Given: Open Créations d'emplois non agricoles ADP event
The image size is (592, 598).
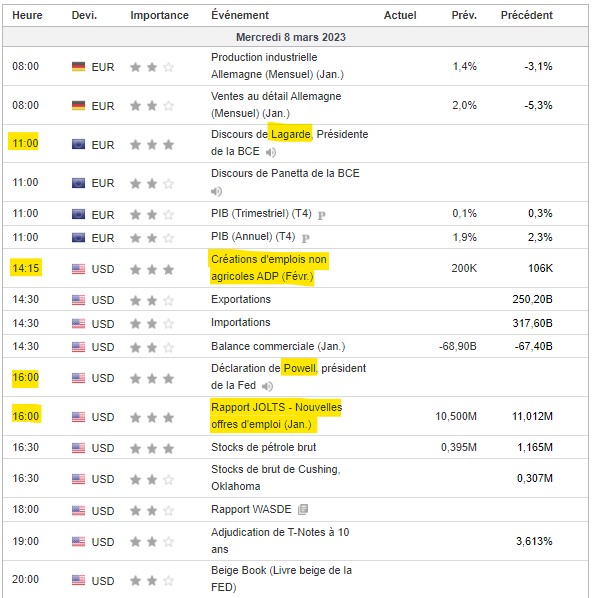Looking at the screenshot, I should (269, 268).
